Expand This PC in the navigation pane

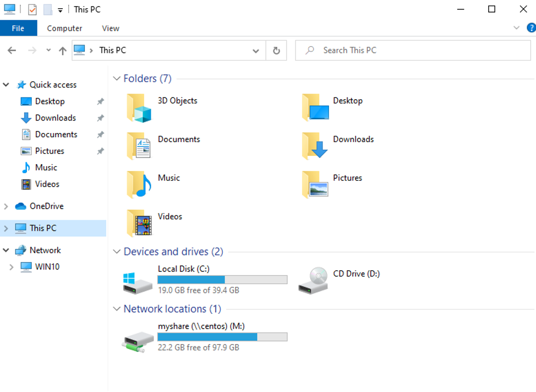[6, 228]
